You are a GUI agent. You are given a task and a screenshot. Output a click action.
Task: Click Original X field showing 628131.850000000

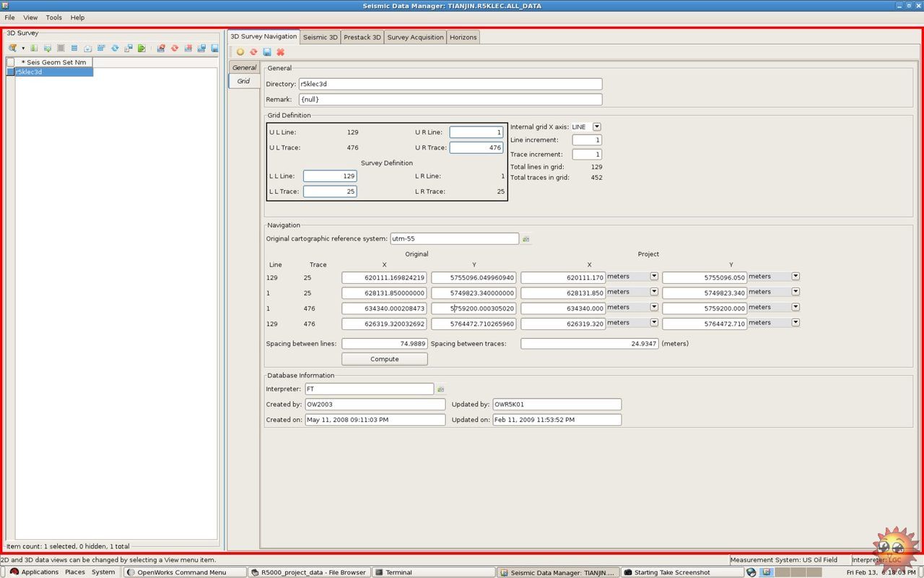(x=384, y=293)
